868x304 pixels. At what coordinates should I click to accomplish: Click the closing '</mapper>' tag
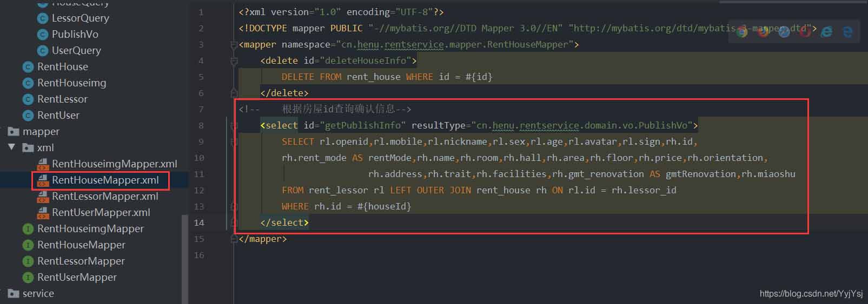point(262,239)
